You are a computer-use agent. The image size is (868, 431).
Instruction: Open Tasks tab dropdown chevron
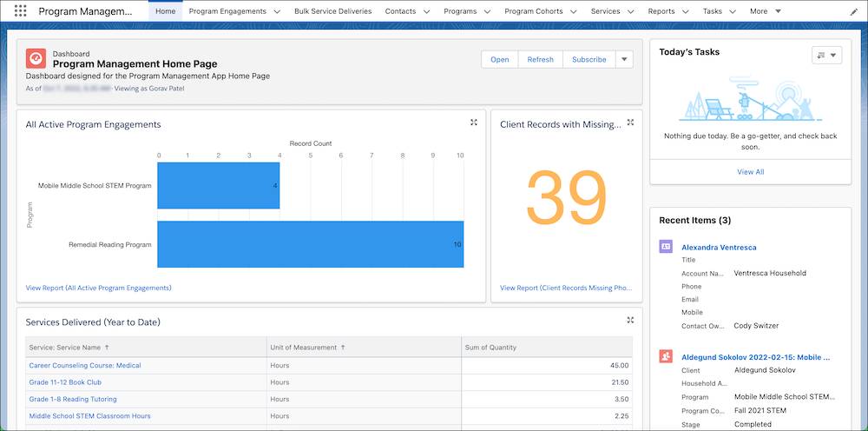(733, 11)
